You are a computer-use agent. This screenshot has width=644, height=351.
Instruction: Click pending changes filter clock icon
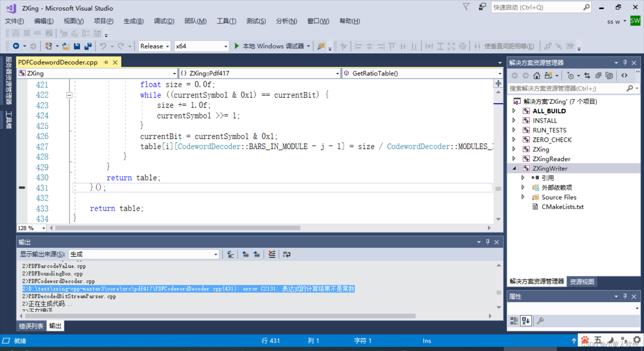coord(570,76)
